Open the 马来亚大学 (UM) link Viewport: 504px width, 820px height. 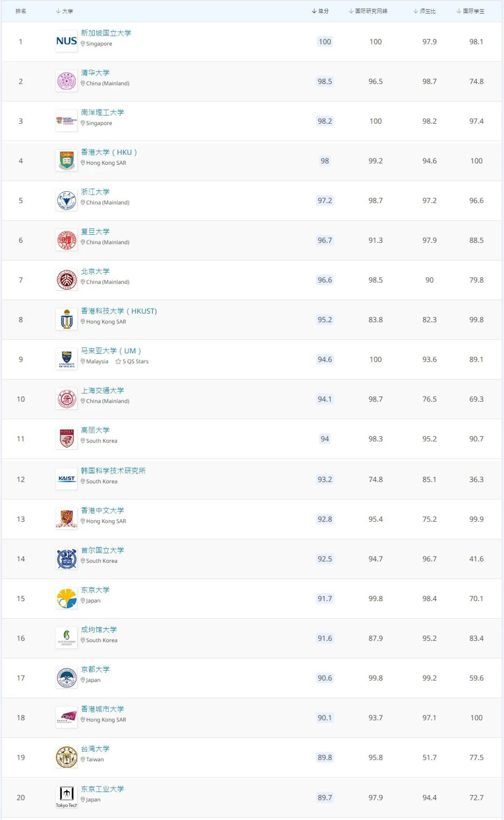click(111, 351)
